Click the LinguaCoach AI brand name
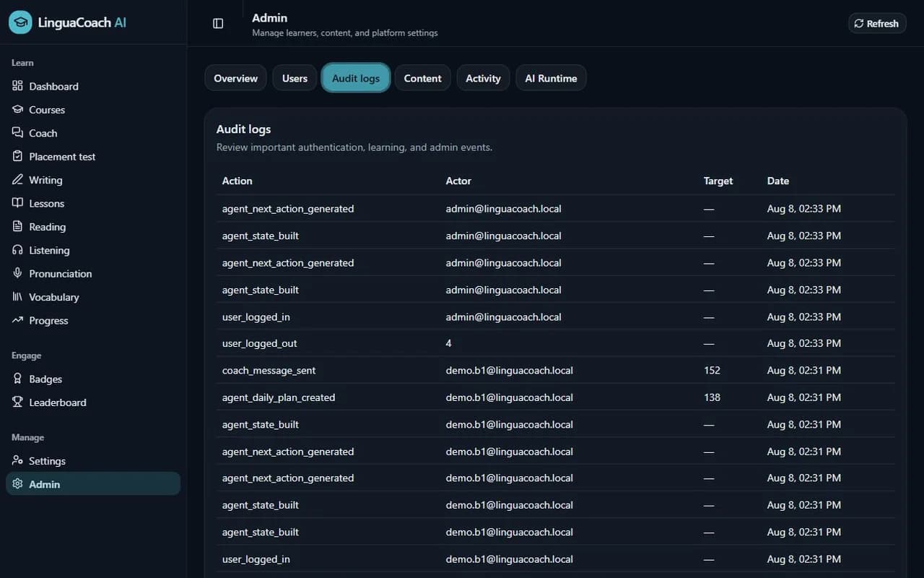The image size is (924, 578). [x=82, y=22]
